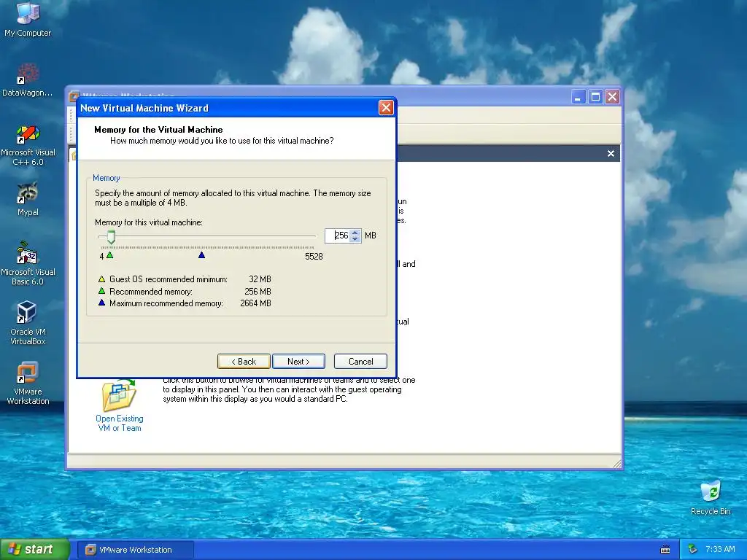Screen dimensions: 747x560
Task: Cancel the New Virtual Machine Wizard
Action: pyautogui.click(x=360, y=362)
